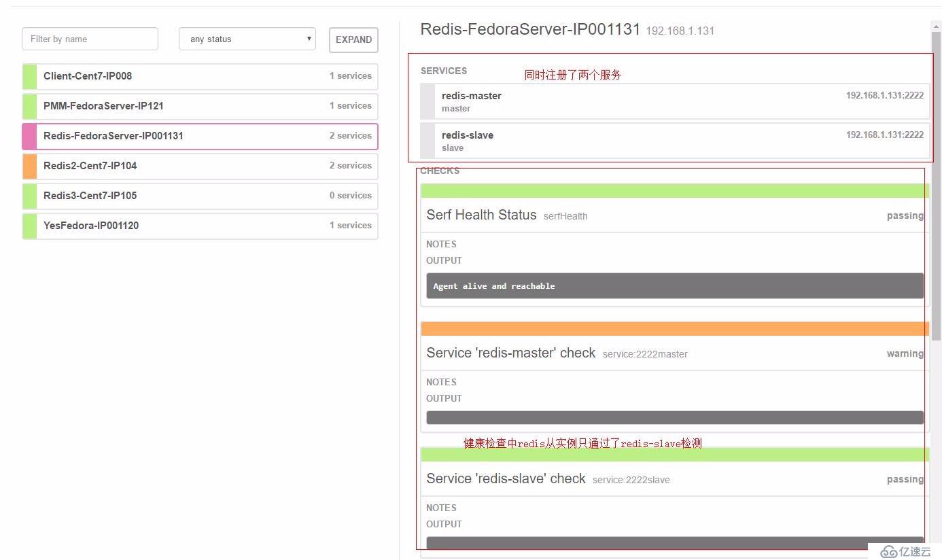Open the redis-slave service entry
The height and width of the screenshot is (560, 942).
675,141
